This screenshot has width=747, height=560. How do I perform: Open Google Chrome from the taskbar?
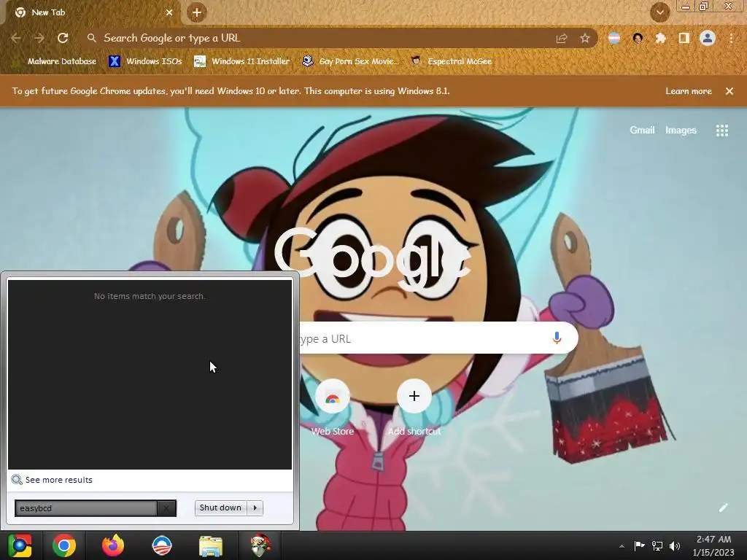[64, 545]
